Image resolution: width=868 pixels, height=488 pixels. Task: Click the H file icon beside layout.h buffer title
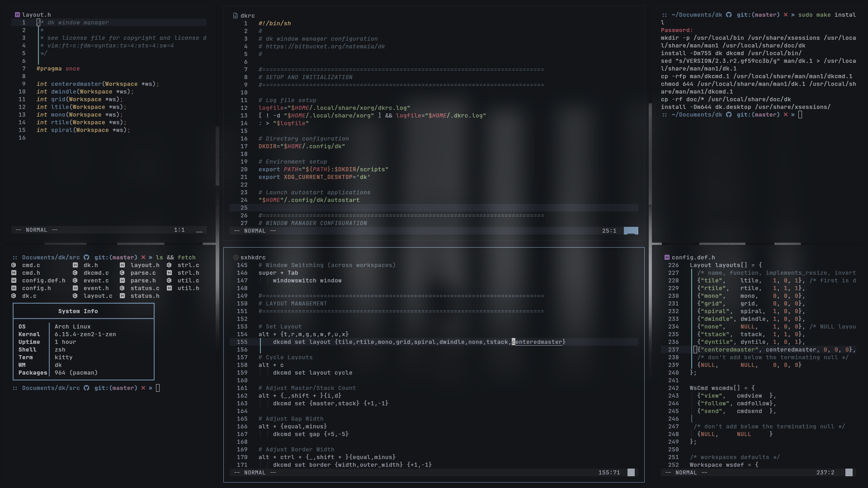[17, 15]
